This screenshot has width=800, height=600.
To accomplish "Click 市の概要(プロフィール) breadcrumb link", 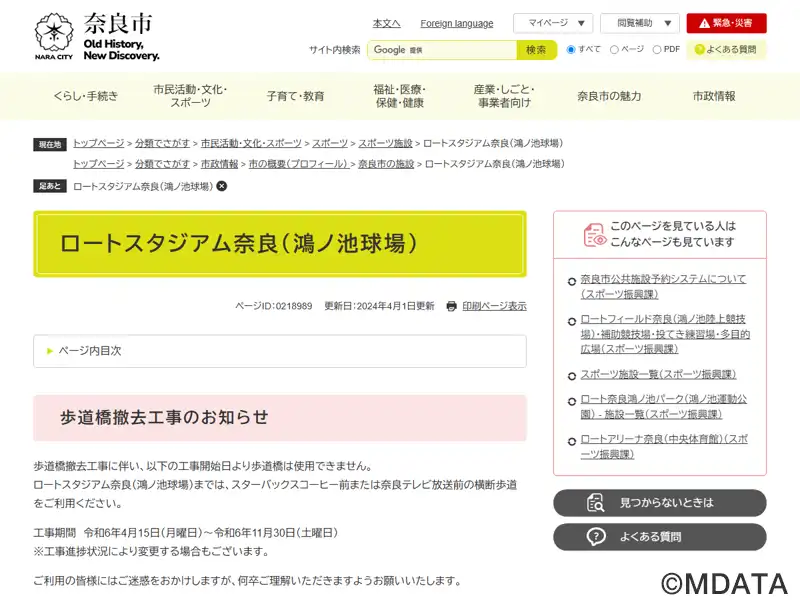I will (x=298, y=164).
